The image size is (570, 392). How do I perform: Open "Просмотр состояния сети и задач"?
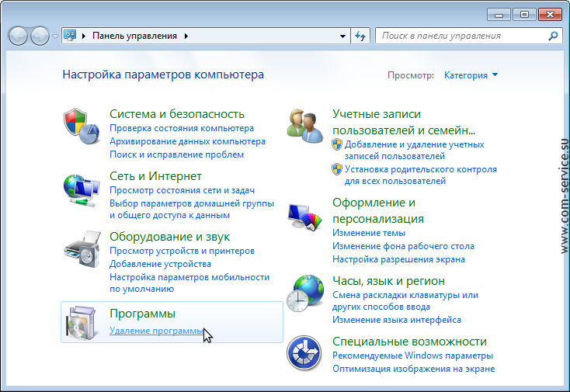coord(182,190)
